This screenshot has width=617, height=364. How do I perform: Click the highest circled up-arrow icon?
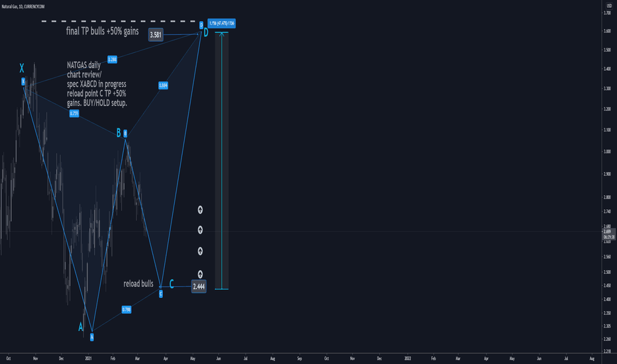pos(201,210)
